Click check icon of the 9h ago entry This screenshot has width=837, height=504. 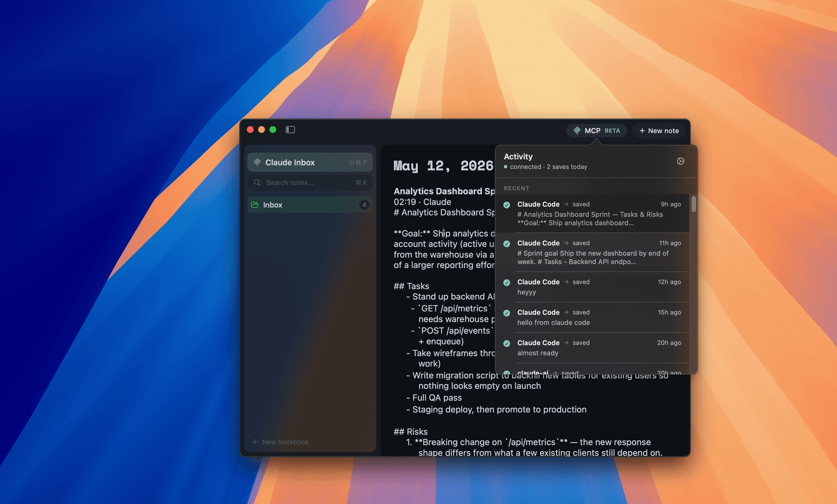[x=506, y=205]
